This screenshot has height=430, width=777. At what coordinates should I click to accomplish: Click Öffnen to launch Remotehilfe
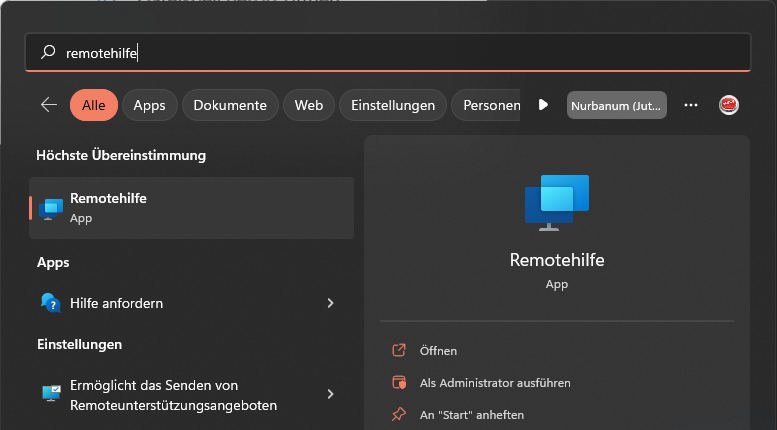click(x=438, y=351)
